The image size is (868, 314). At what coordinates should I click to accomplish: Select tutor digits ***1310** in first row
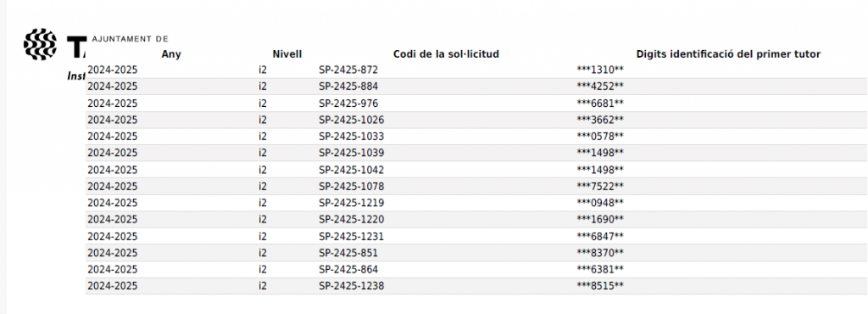click(x=600, y=70)
